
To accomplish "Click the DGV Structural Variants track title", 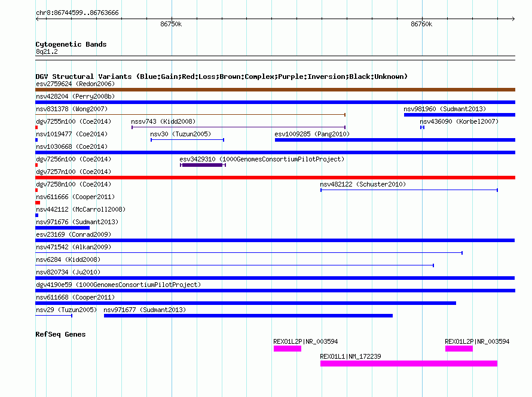I will tap(221, 77).
